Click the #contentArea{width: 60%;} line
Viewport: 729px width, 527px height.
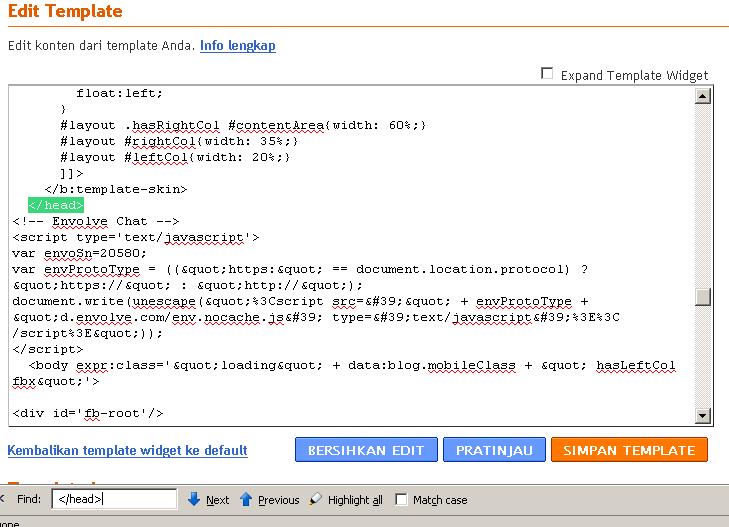click(243, 125)
